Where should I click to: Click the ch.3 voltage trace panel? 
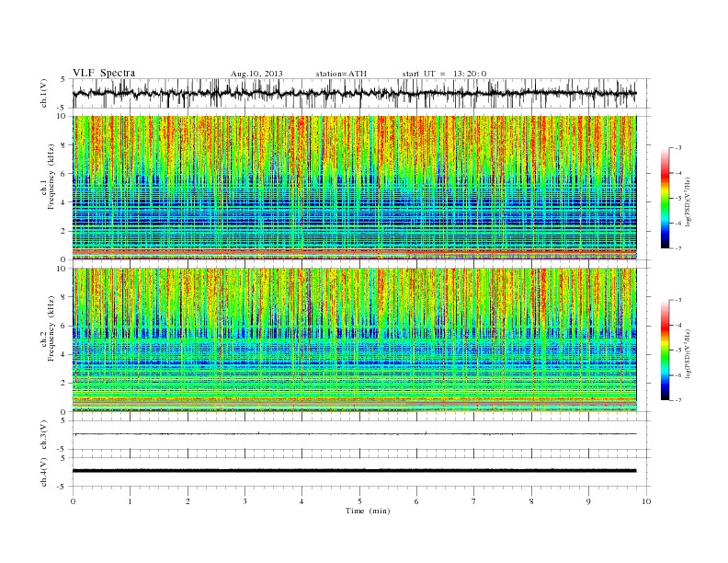(360, 435)
